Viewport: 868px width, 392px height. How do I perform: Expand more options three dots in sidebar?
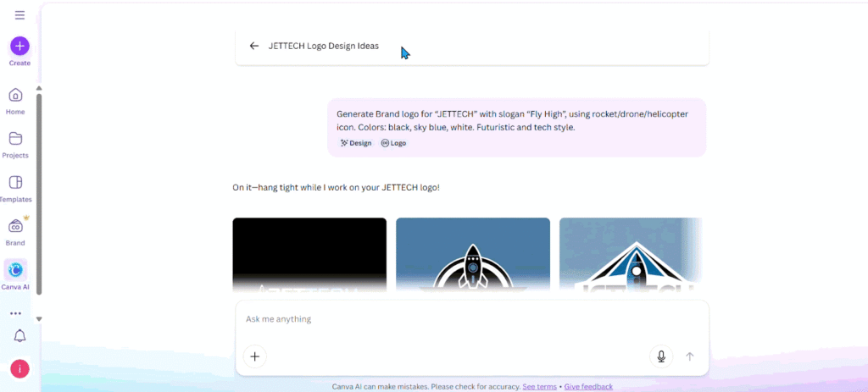15,313
